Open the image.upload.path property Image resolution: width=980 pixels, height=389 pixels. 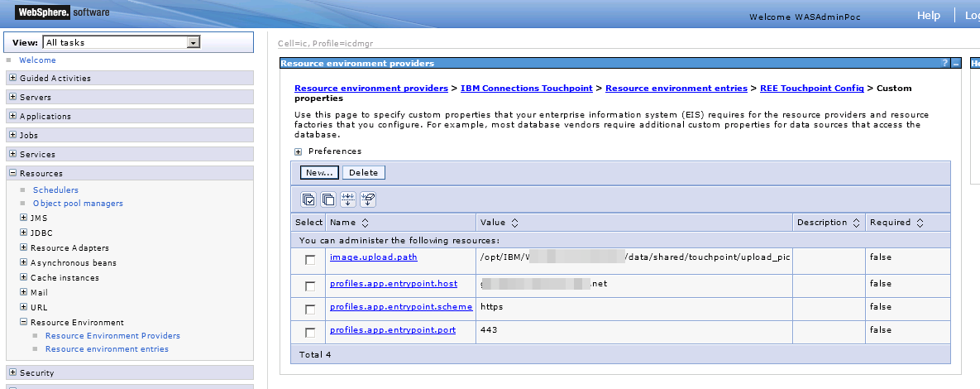[374, 257]
